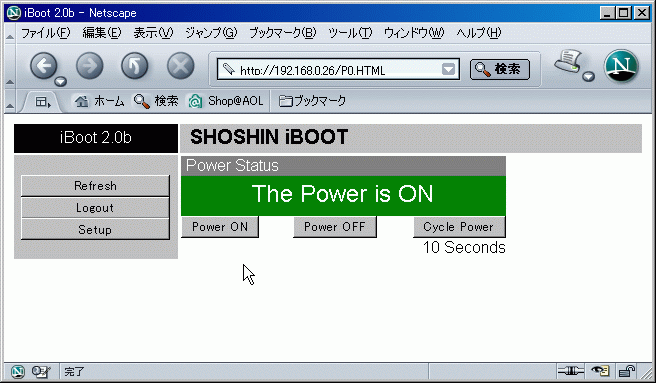Open the 編集(E) menu
656x383 pixels.
(x=102, y=33)
